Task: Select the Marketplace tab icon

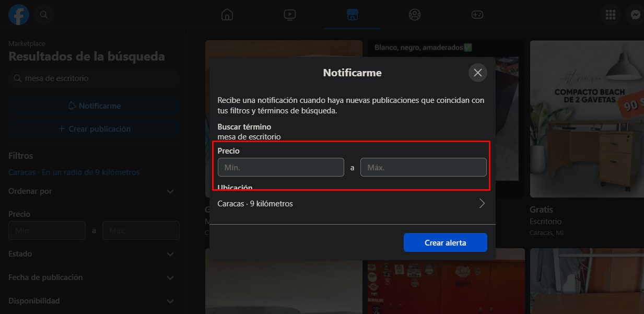Action: 353,15
